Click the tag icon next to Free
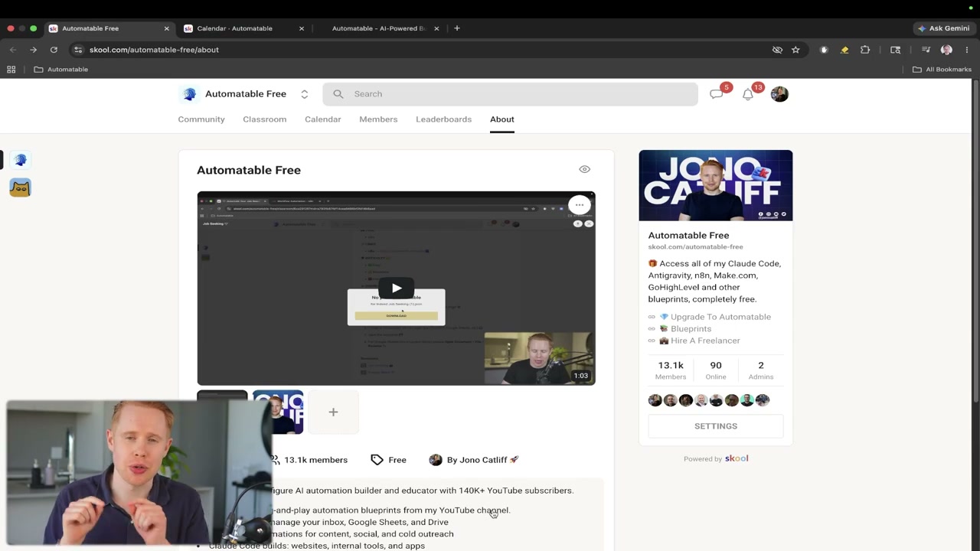 tap(377, 460)
